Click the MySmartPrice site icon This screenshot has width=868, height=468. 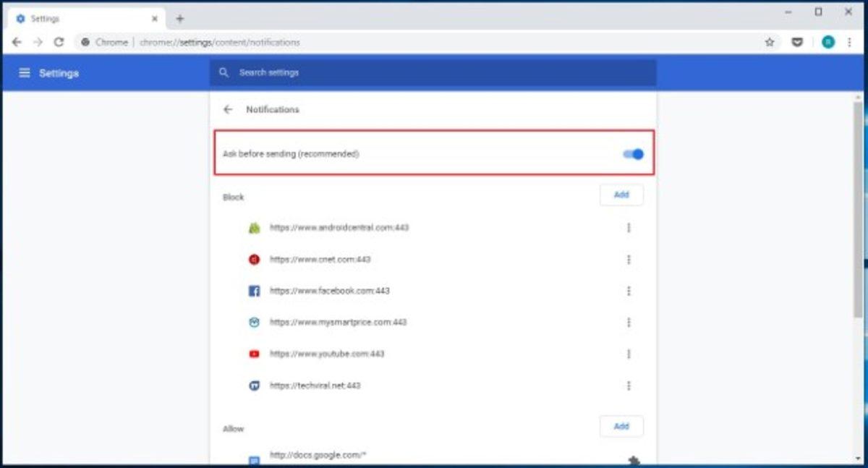point(254,323)
